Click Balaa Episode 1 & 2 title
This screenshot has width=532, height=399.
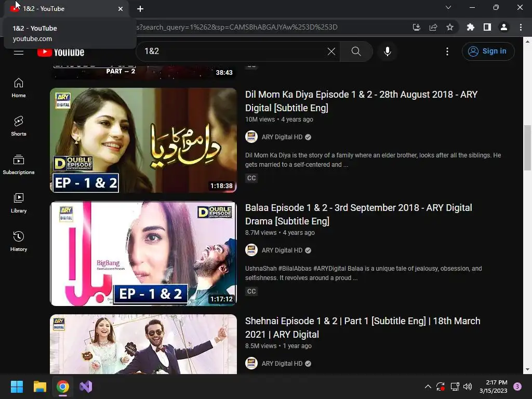point(358,215)
